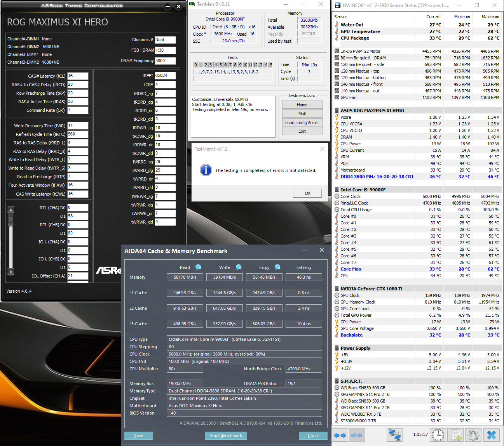504x446 pixels.
Task: Click tREFI field showing 65024
Action: (165, 76)
